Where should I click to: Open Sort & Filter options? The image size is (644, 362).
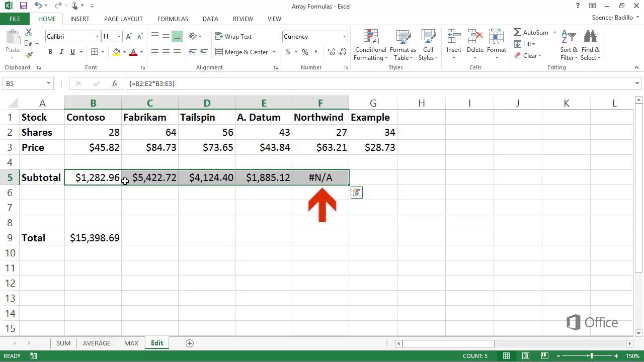(x=569, y=45)
